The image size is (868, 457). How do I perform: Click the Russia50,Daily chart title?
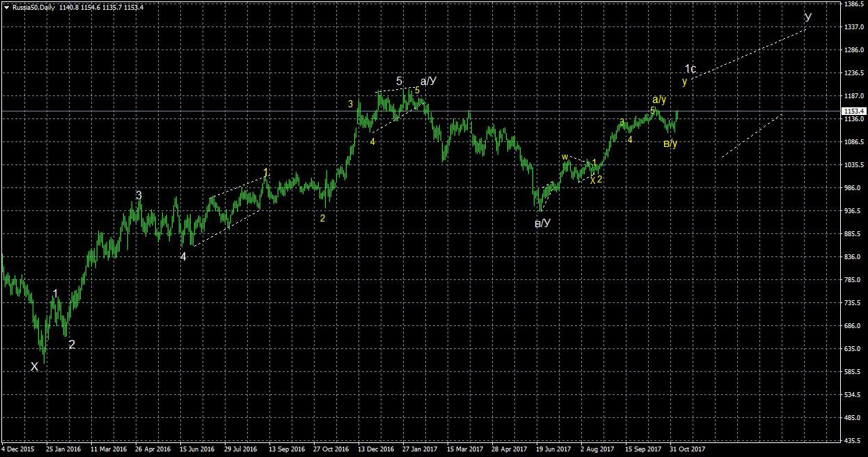click(33, 7)
